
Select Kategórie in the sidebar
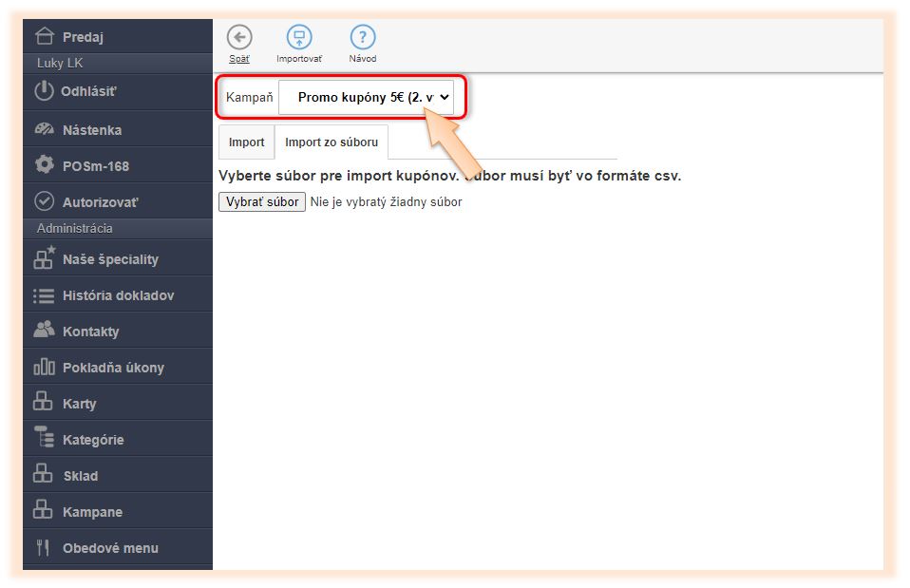pyautogui.click(x=93, y=440)
